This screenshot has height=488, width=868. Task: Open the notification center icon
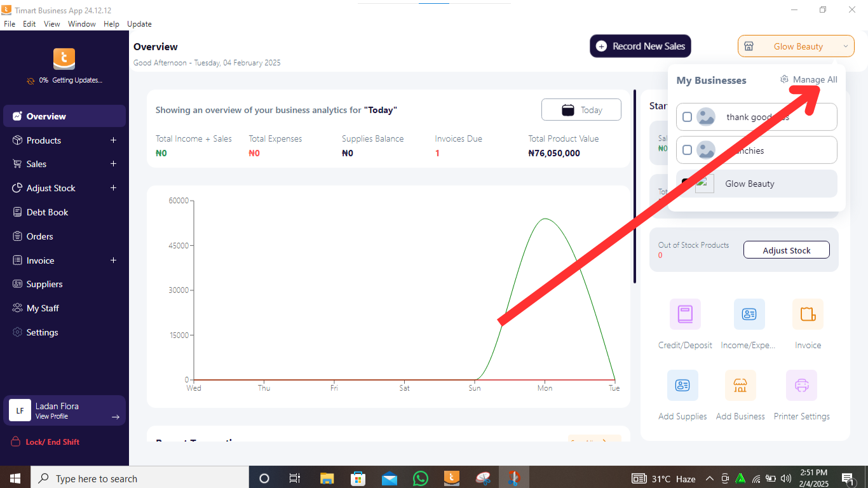point(848,478)
